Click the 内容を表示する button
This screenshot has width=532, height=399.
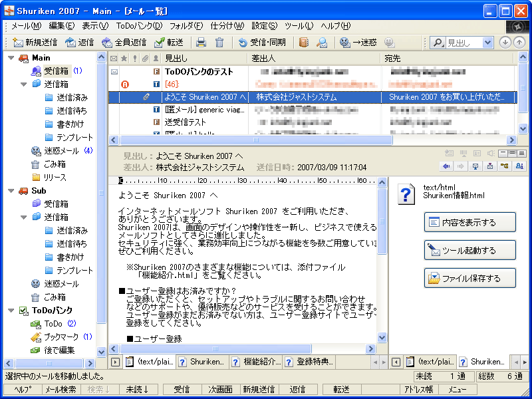470,223
